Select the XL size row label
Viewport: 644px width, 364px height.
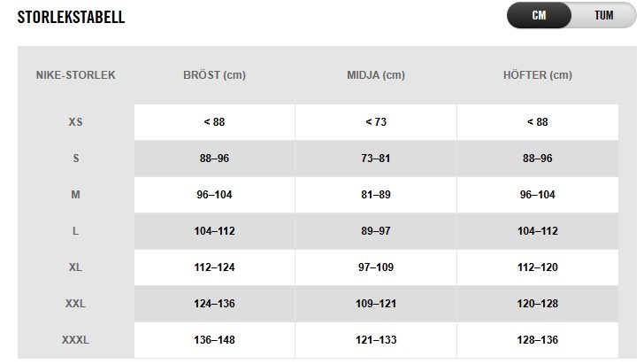pyautogui.click(x=75, y=267)
